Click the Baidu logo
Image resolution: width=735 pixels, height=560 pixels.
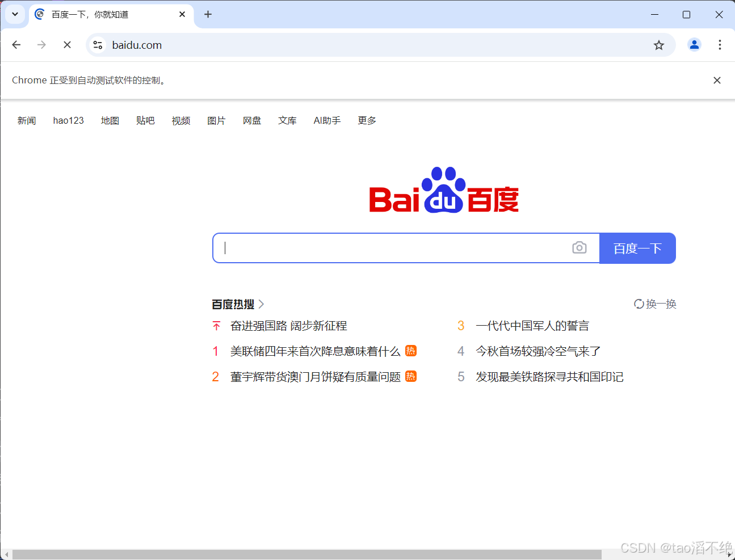point(444,190)
